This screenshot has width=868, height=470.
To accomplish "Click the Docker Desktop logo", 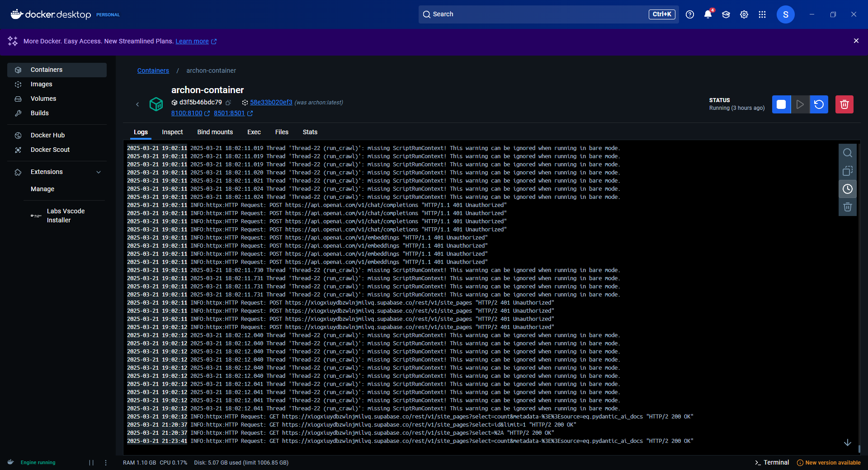I will click(51, 14).
